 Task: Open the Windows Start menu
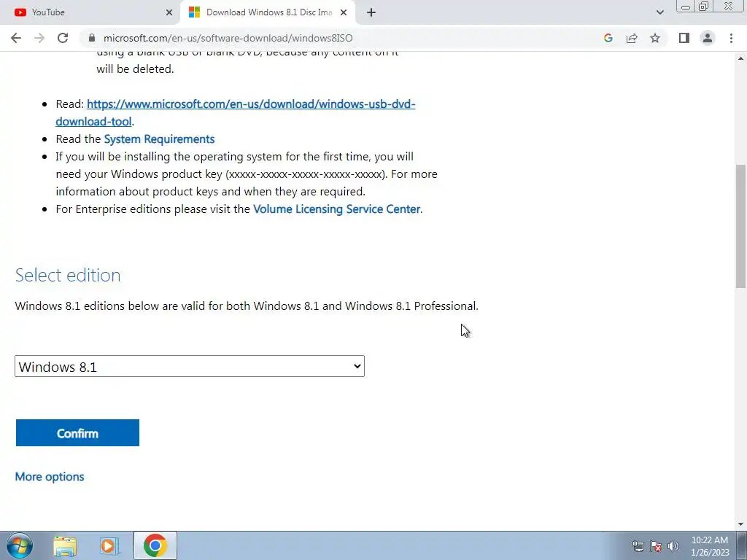(x=20, y=545)
